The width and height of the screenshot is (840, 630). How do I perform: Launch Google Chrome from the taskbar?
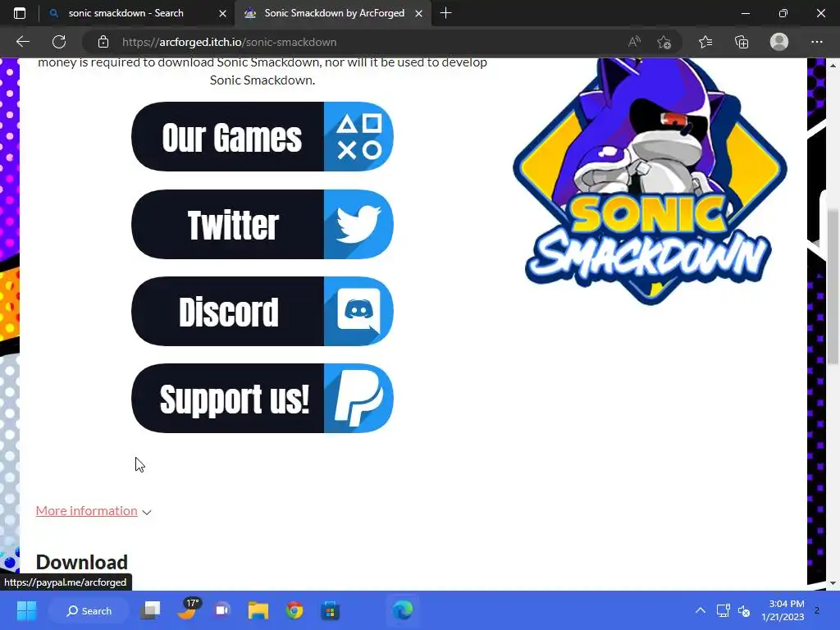click(x=294, y=610)
